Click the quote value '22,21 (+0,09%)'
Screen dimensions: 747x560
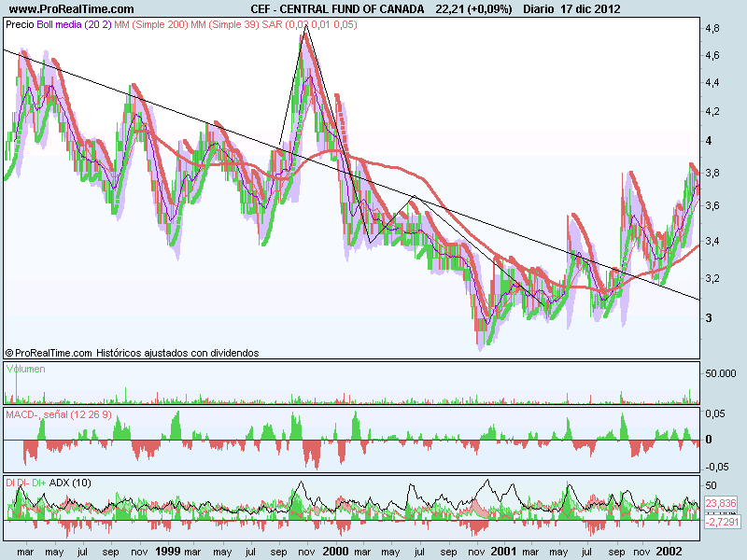click(473, 9)
